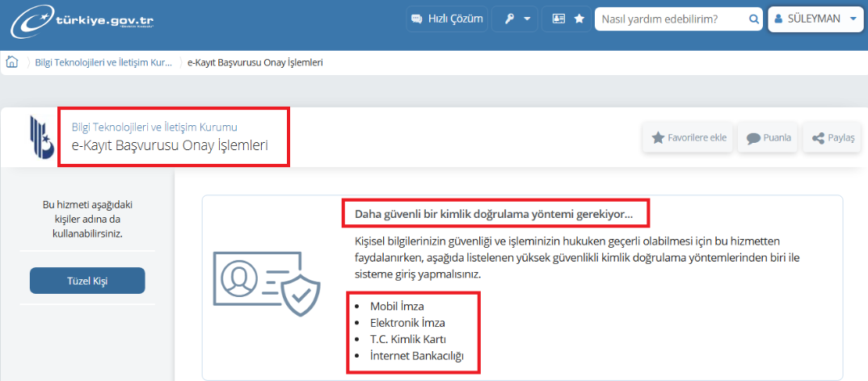The height and width of the screenshot is (381, 868).
Task: Open favorites star in top bar
Action: pos(579,19)
